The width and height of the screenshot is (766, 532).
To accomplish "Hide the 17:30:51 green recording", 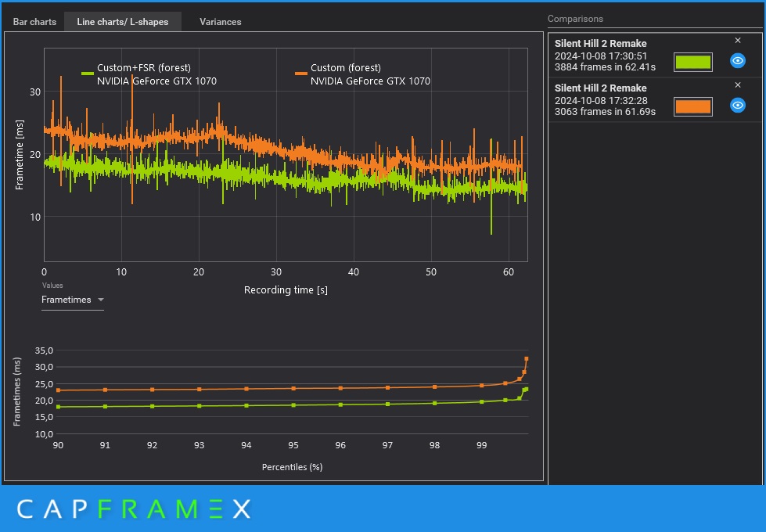I will pos(738,60).
